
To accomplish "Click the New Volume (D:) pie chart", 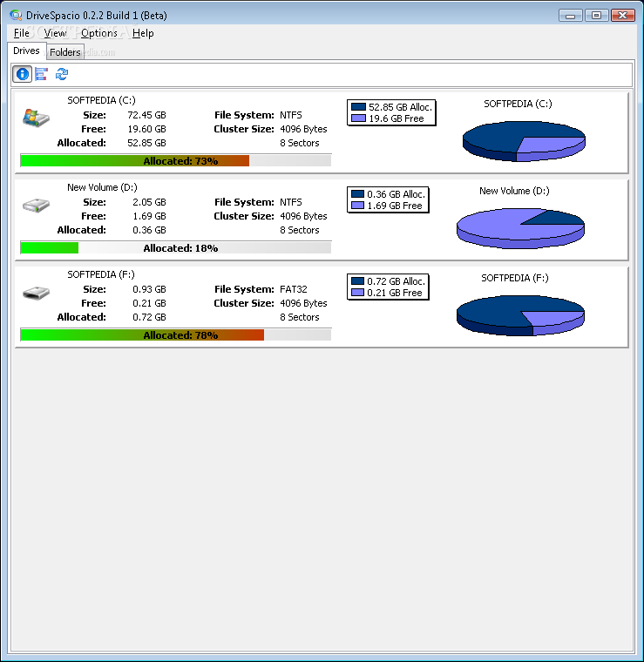I will pyautogui.click(x=520, y=228).
